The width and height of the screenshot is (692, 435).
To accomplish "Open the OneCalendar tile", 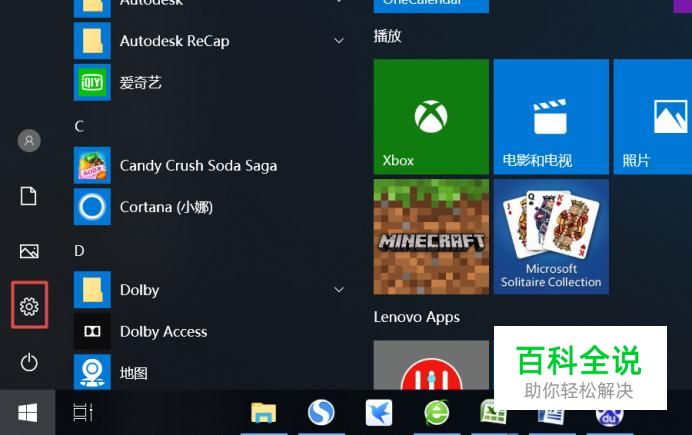I will coord(431,6).
